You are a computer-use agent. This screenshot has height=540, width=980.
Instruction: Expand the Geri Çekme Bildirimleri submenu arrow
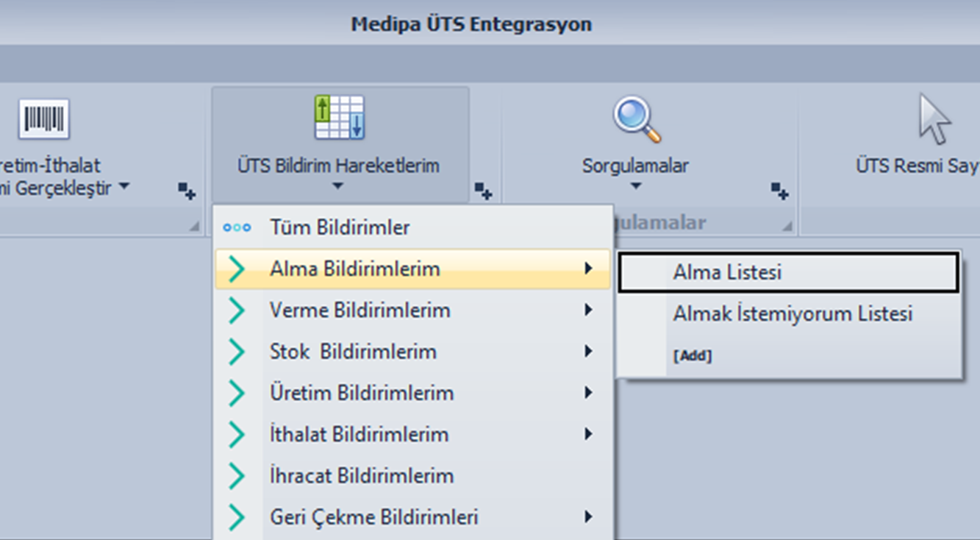point(588,517)
